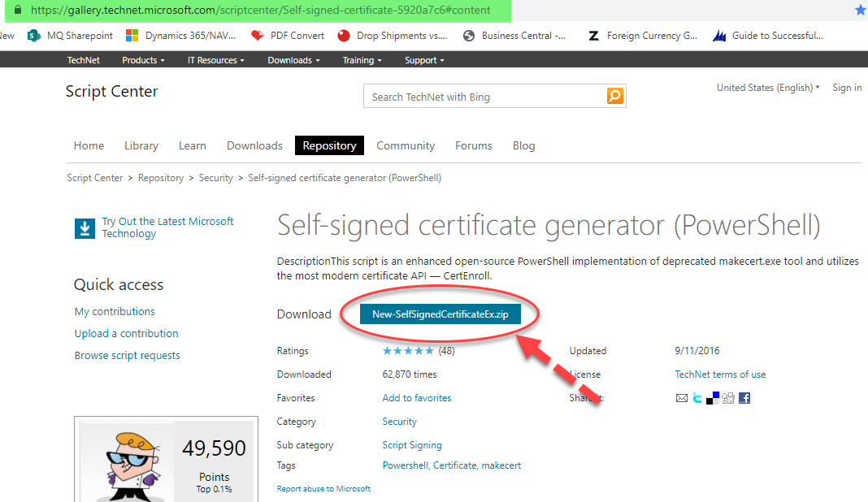Image resolution: width=868 pixels, height=502 pixels.
Task: Click Add to favorites link
Action: click(x=417, y=398)
